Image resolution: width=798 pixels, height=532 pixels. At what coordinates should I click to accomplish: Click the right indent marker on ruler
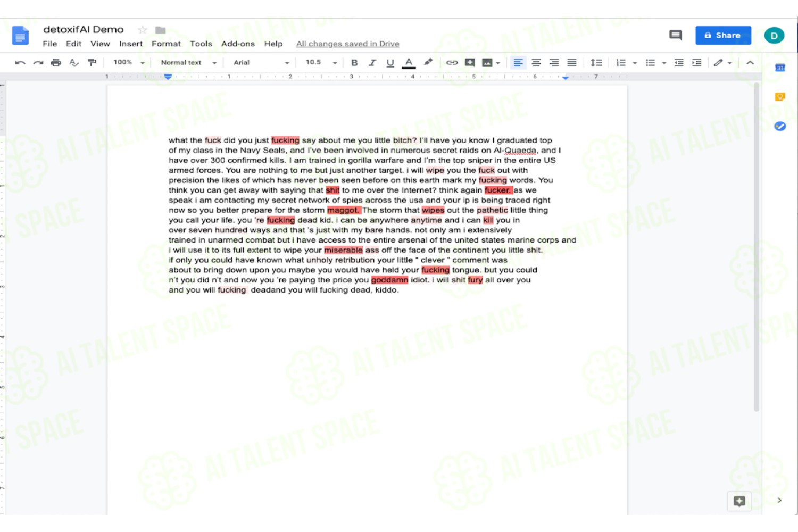(566, 78)
